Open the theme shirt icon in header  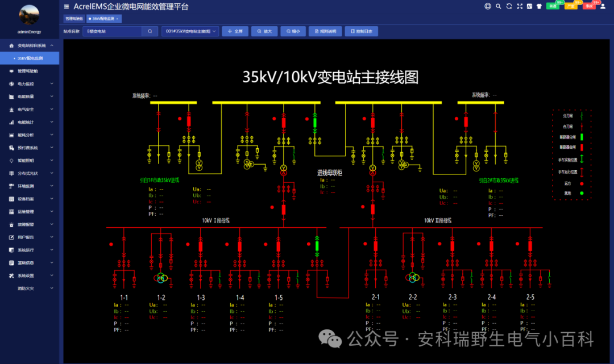[539, 6]
